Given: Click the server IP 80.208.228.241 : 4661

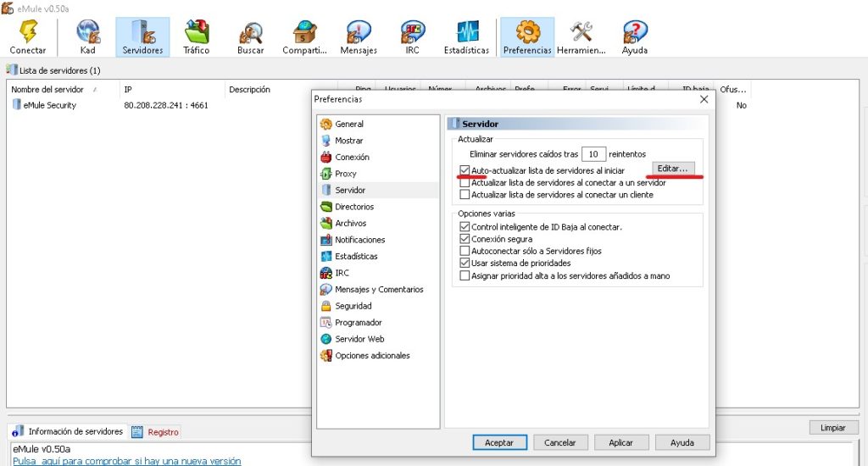Looking at the screenshot, I should 166,105.
